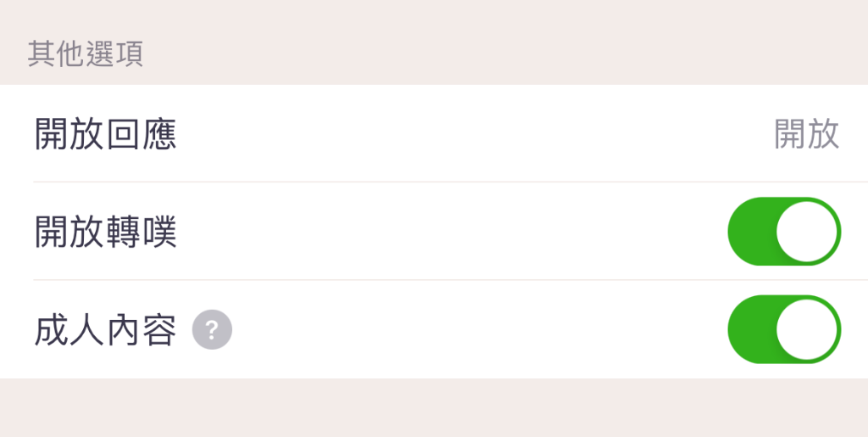Tap the white knob of 成人內容 switch
The width and height of the screenshot is (868, 437).
[807, 329]
